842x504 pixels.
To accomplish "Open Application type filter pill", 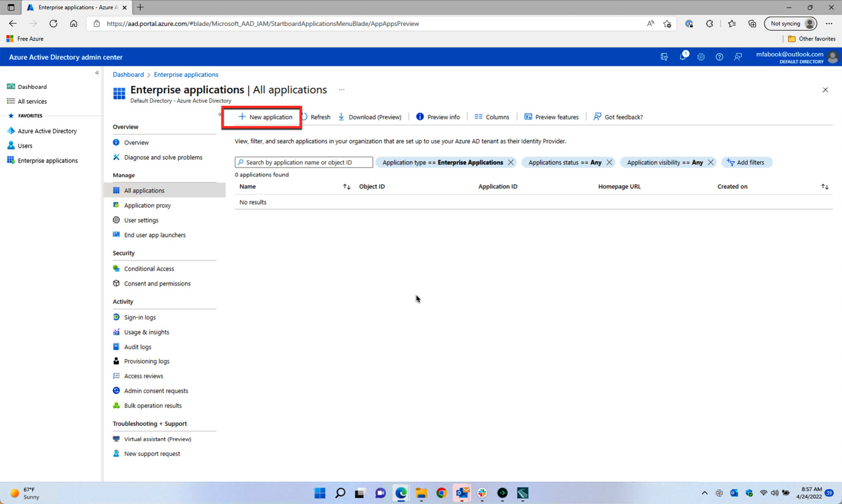I will [442, 162].
